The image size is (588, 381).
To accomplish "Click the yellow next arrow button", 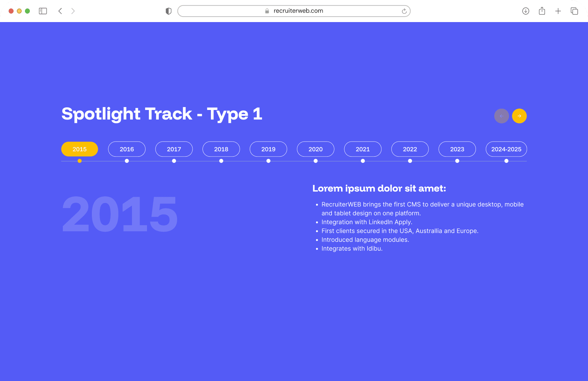I will coord(519,116).
